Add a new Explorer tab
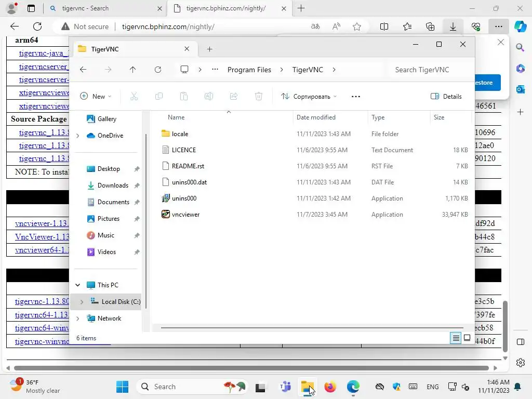532x399 pixels. tap(210, 49)
